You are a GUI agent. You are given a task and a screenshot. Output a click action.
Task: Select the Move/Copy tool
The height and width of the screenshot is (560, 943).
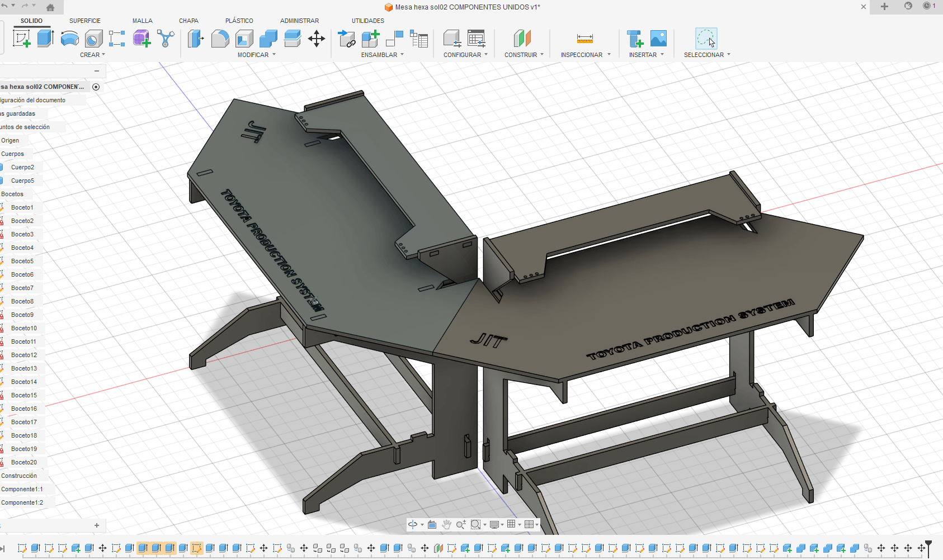317,39
